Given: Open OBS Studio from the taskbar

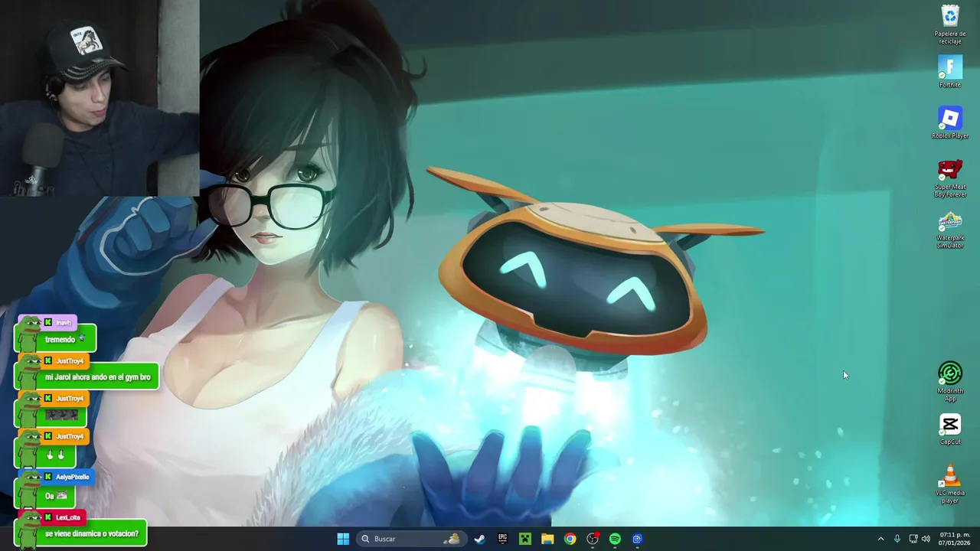Looking at the screenshot, I should coord(593,539).
